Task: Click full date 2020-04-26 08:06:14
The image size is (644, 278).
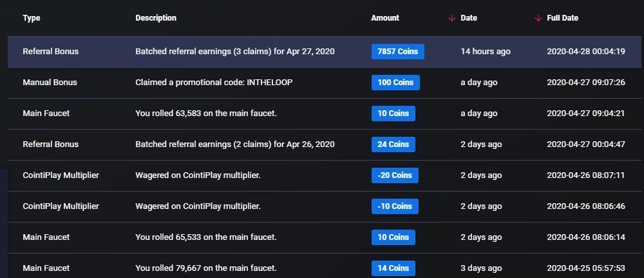Action: tap(585, 237)
